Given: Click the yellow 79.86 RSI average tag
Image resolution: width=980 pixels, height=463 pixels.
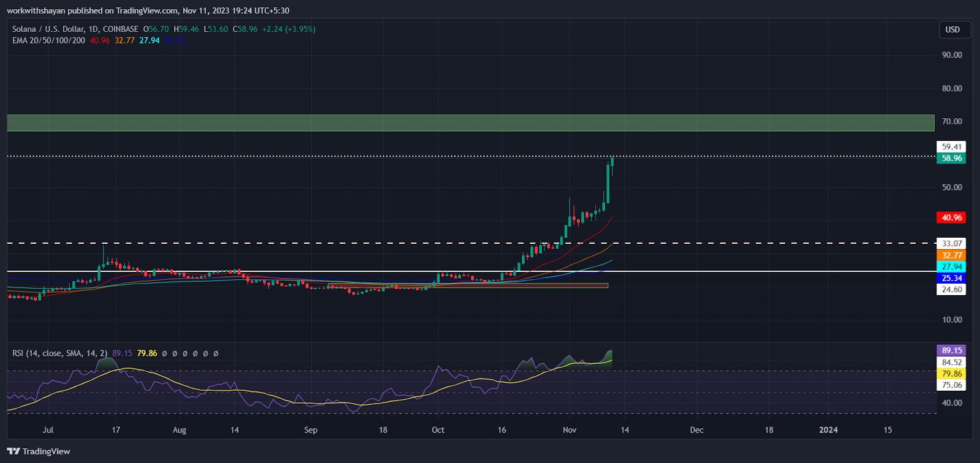Looking at the screenshot, I should 951,374.
